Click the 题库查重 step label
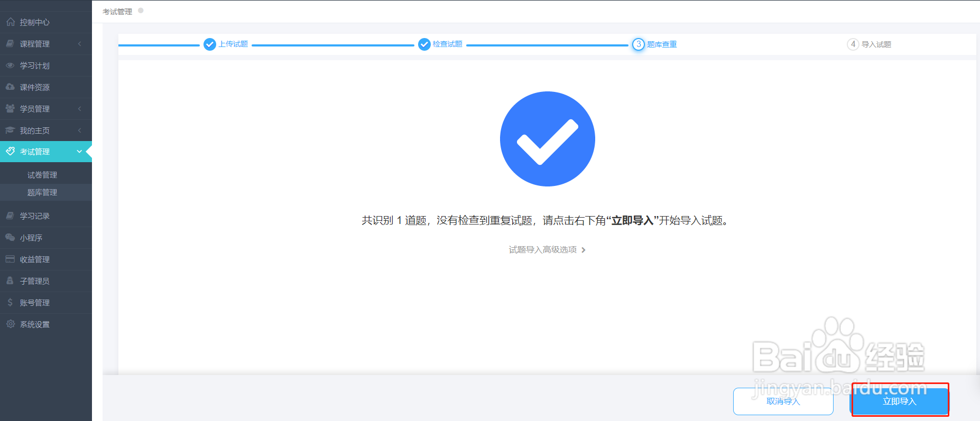 (x=662, y=44)
